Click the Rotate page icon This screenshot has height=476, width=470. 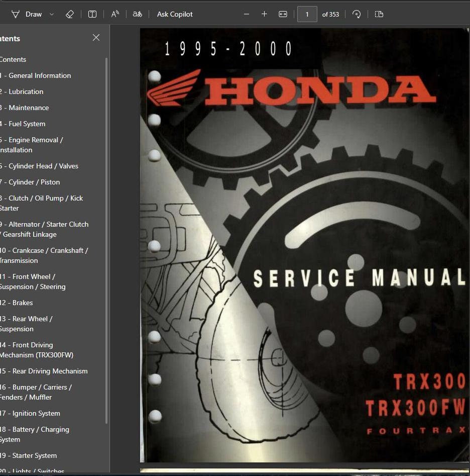[x=357, y=14]
